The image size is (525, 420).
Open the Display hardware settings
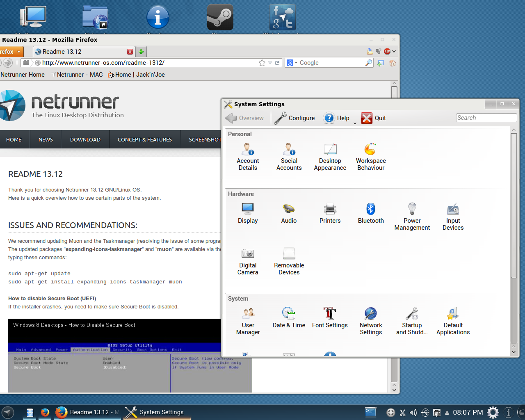click(248, 213)
